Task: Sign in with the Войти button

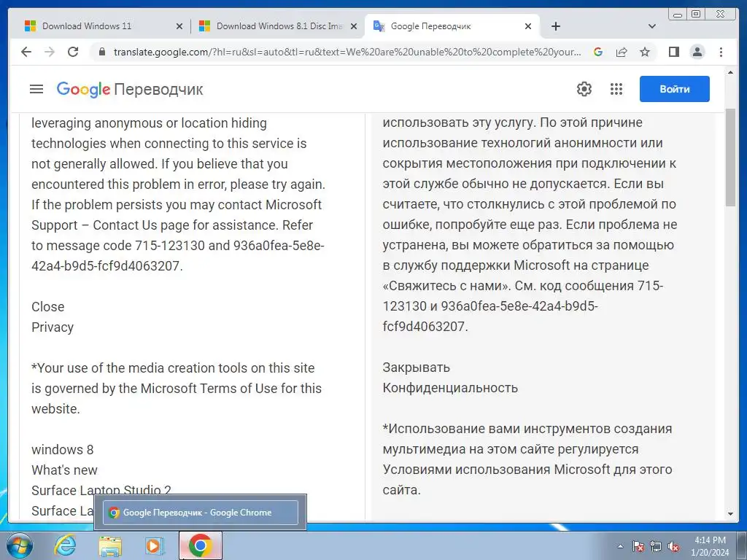Action: (x=675, y=89)
